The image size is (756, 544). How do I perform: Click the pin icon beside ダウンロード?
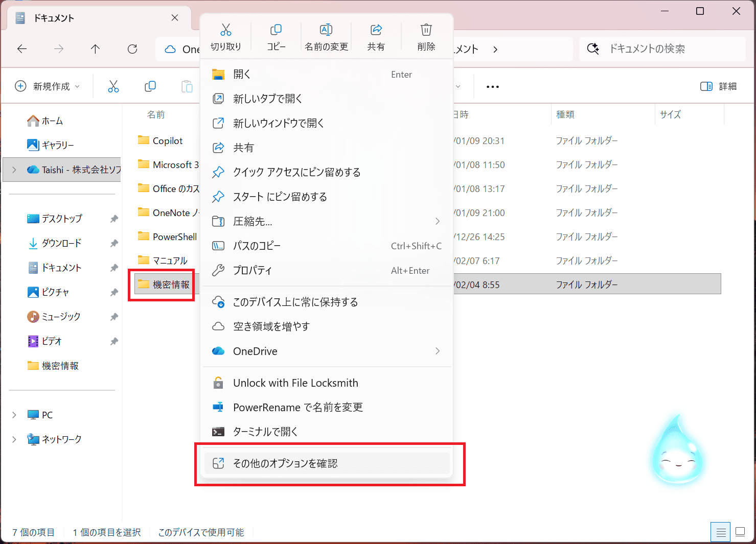point(114,243)
